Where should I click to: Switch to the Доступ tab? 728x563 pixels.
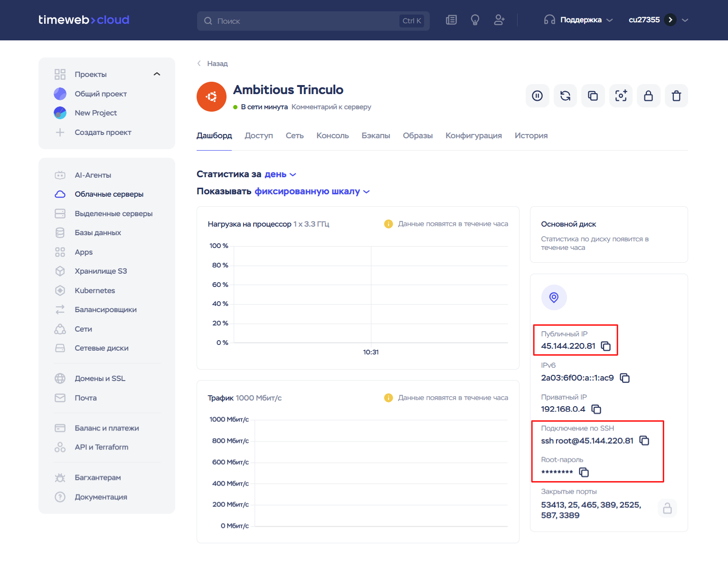pos(259,136)
